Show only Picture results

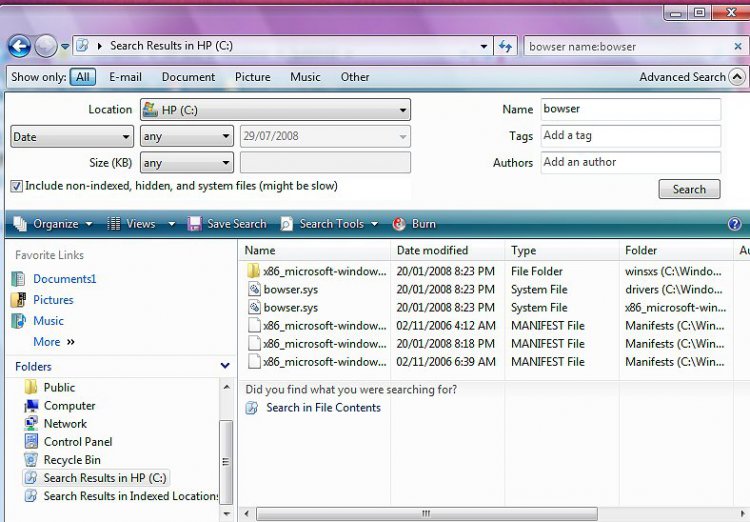click(253, 77)
